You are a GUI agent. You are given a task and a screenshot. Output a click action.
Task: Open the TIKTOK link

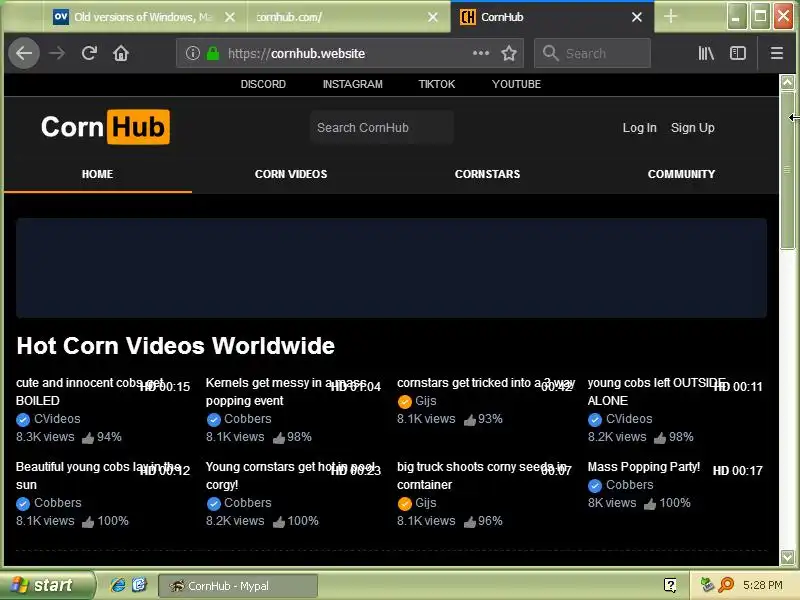[437, 84]
